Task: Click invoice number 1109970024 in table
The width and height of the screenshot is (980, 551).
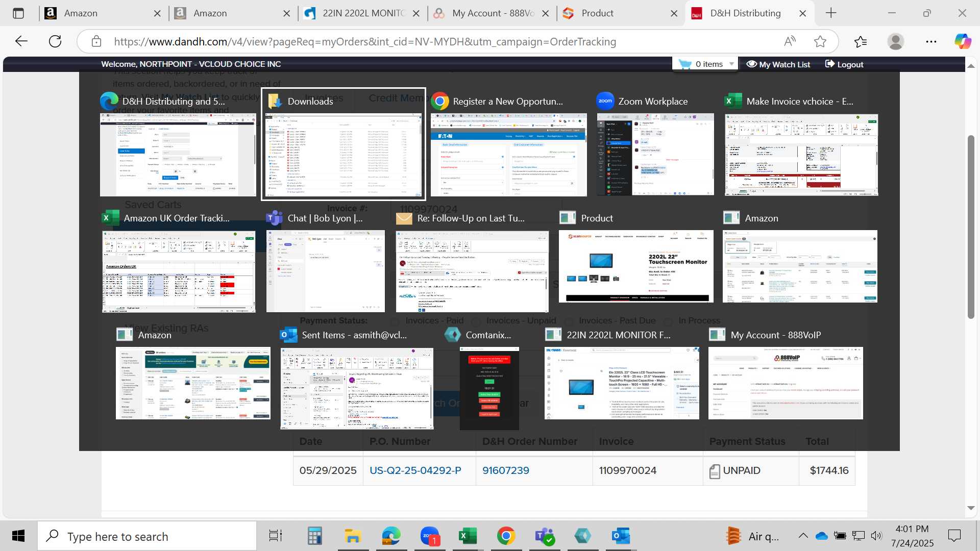Action: coord(628,470)
